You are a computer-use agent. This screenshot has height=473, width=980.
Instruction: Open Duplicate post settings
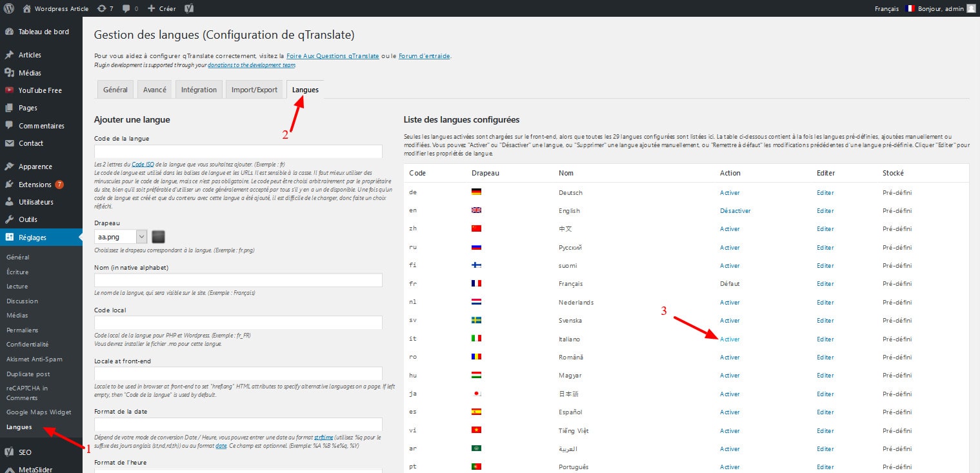point(28,374)
